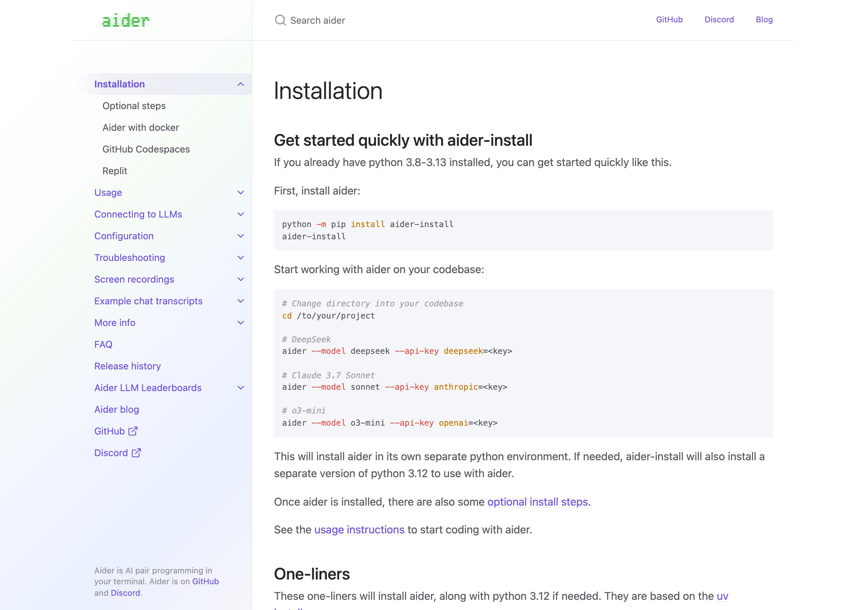The image size is (868, 610).
Task: Open the GitHub link in sidebar
Action: (109, 431)
